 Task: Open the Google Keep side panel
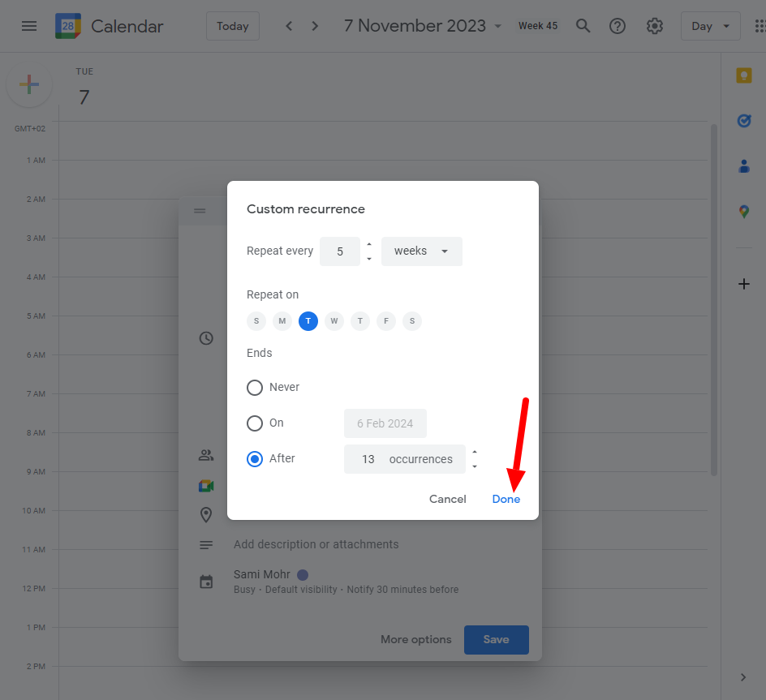744,75
